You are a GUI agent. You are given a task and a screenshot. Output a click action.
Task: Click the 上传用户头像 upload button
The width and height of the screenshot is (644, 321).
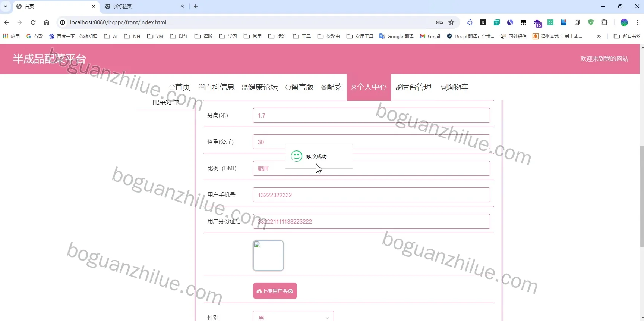(x=275, y=291)
